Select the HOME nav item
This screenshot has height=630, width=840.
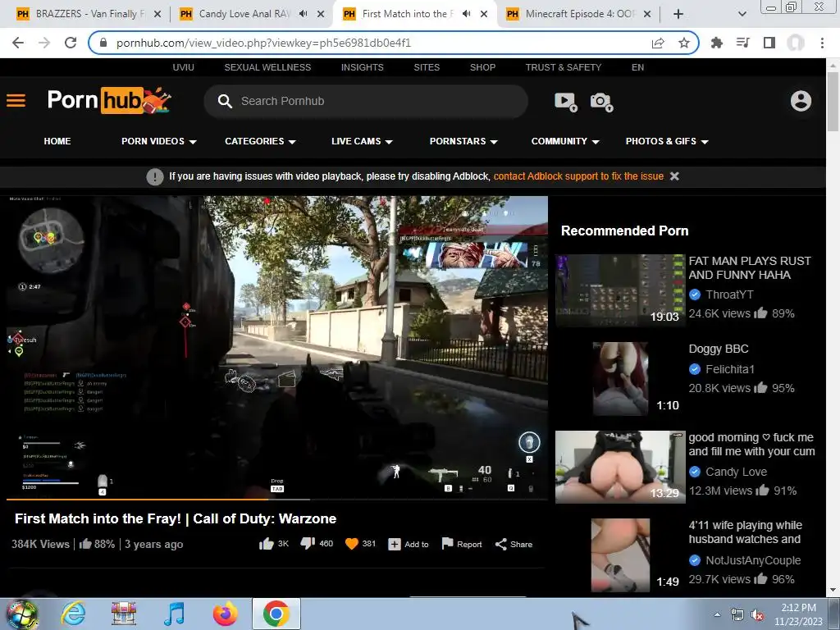(57, 141)
